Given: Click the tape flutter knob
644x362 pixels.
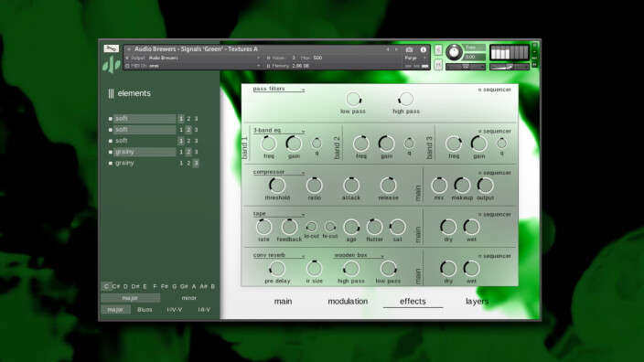Looking at the screenshot, I should point(374,227).
